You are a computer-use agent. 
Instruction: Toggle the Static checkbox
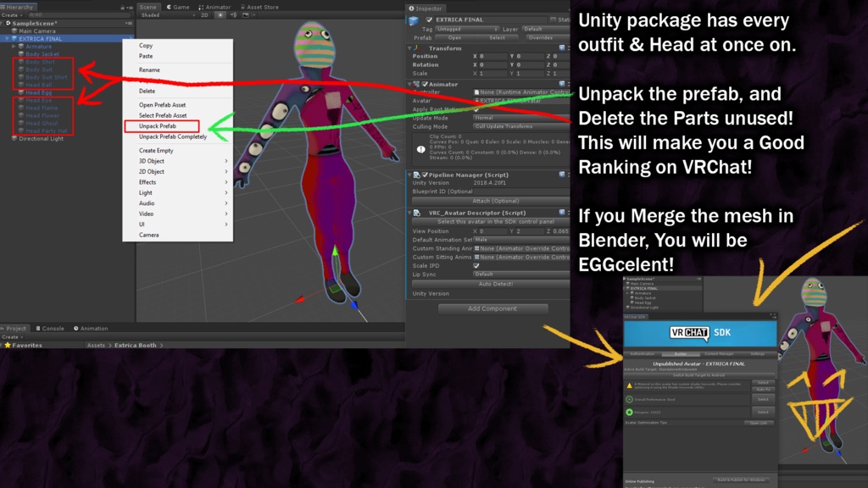click(553, 19)
